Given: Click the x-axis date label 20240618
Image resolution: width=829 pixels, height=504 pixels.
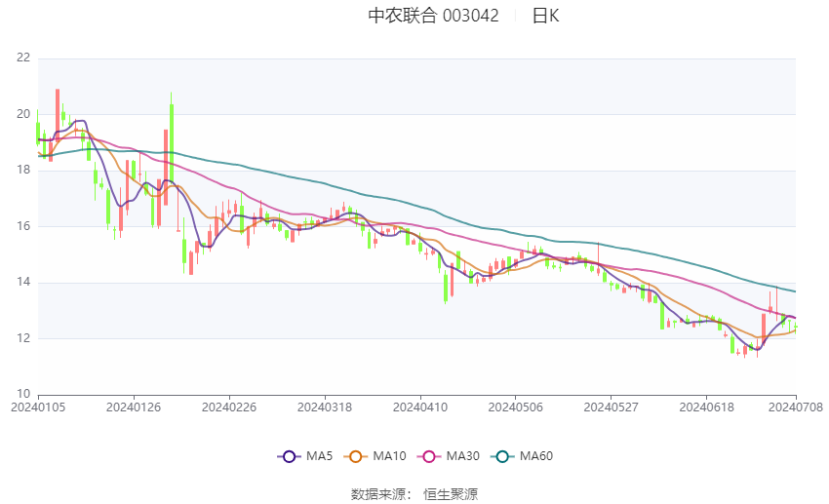Looking at the screenshot, I should [x=706, y=407].
